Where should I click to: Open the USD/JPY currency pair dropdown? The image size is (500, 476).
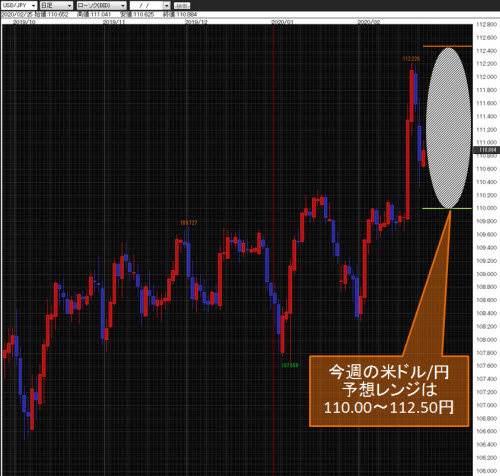pos(19,5)
